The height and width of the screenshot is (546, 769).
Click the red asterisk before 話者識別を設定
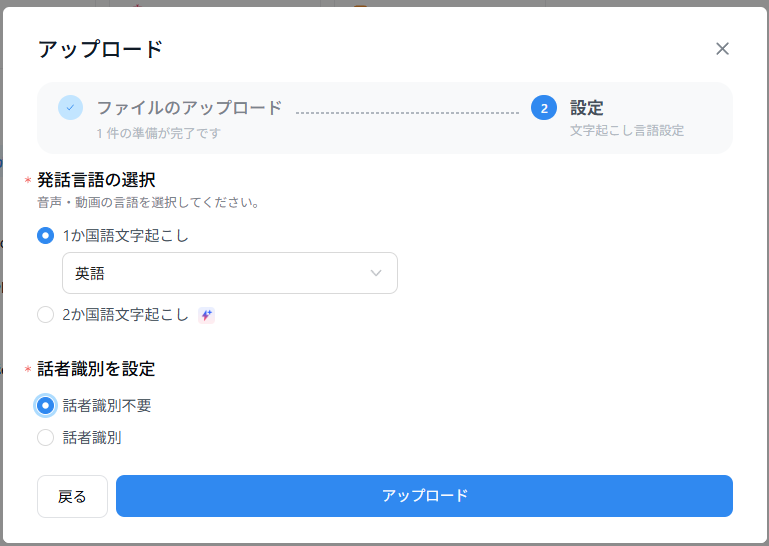pyautogui.click(x=28, y=370)
